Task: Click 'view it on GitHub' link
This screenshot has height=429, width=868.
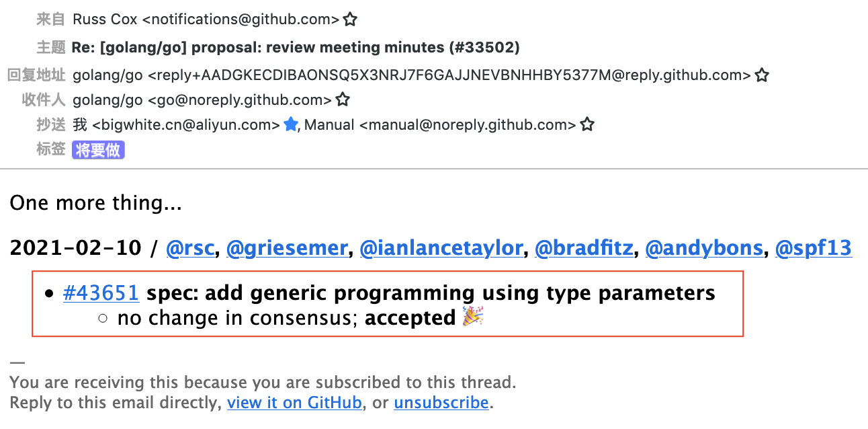Action: click(x=294, y=403)
